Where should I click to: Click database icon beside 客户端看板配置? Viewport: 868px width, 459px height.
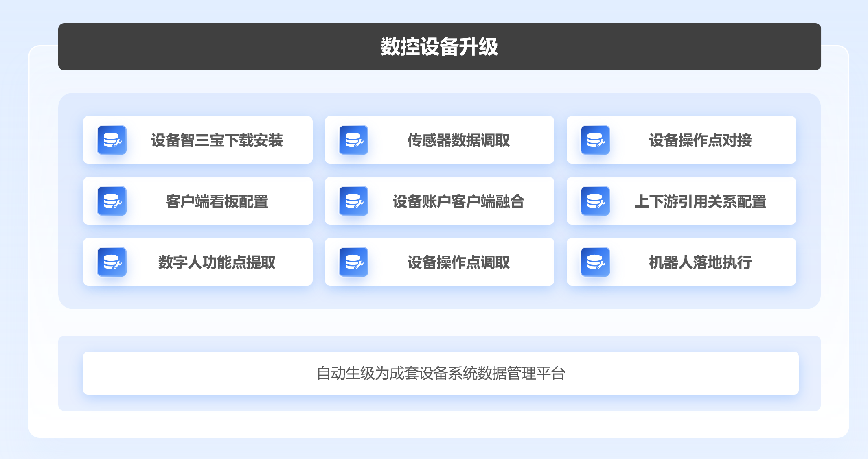click(112, 201)
